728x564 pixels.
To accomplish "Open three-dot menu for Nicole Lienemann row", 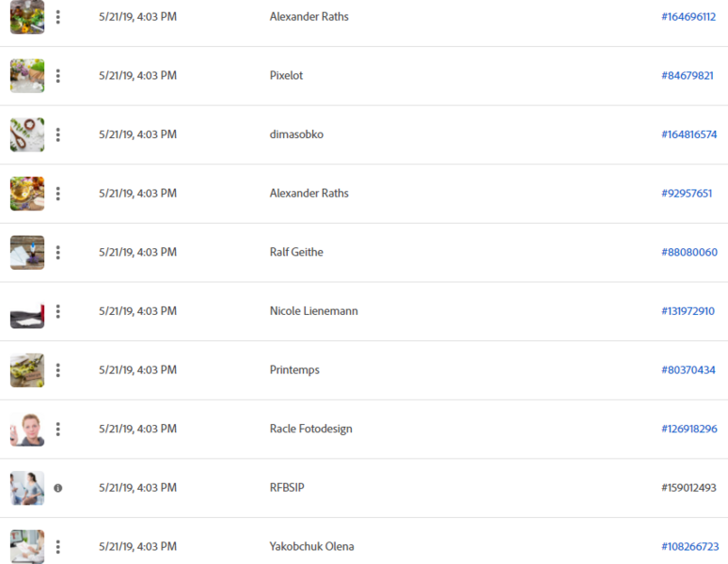I will [58, 311].
